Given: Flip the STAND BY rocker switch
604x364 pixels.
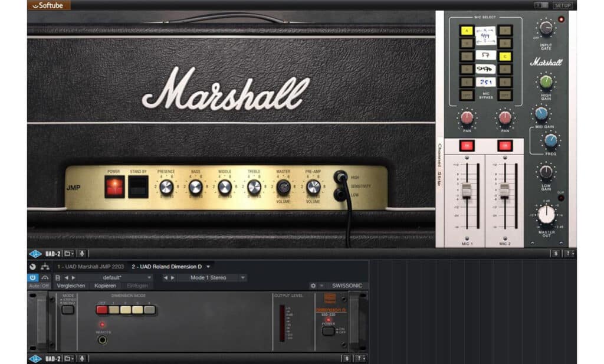Looking at the screenshot, I should click(x=138, y=187).
